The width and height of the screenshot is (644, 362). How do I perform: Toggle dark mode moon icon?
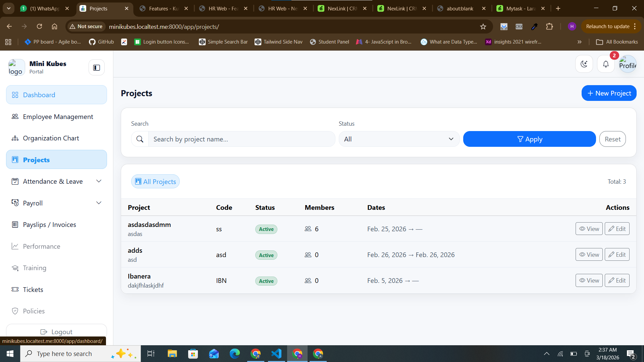[584, 64]
